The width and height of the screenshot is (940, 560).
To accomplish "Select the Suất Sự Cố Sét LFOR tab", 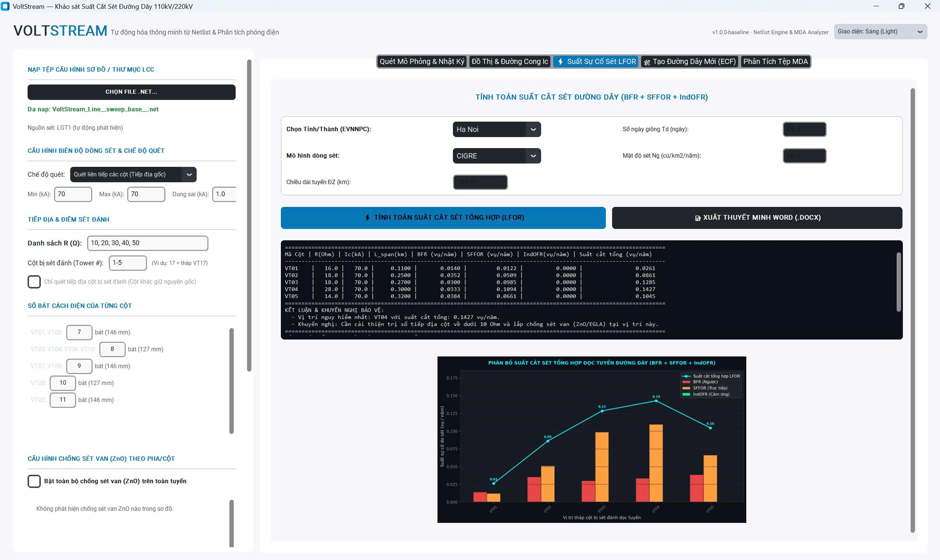I will click(596, 61).
